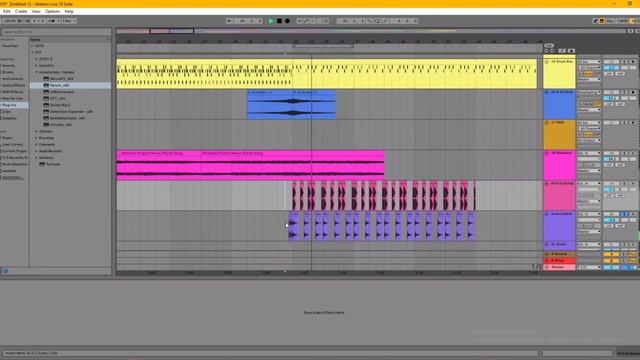Click the OTT_x64 plug-in icon
This screenshot has width=640, height=360.
pos(46,98)
